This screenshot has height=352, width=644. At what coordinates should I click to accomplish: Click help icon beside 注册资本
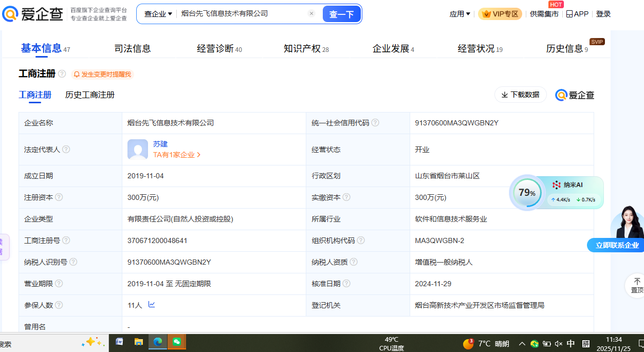tap(59, 197)
